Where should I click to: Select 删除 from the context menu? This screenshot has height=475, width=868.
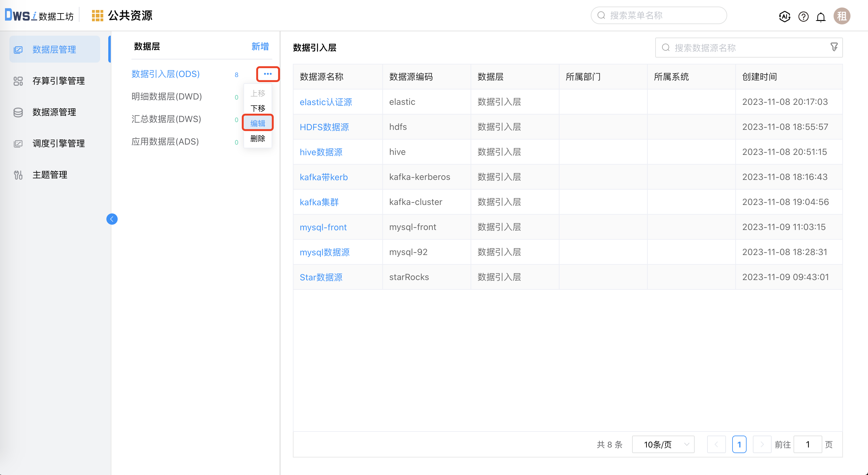[258, 138]
